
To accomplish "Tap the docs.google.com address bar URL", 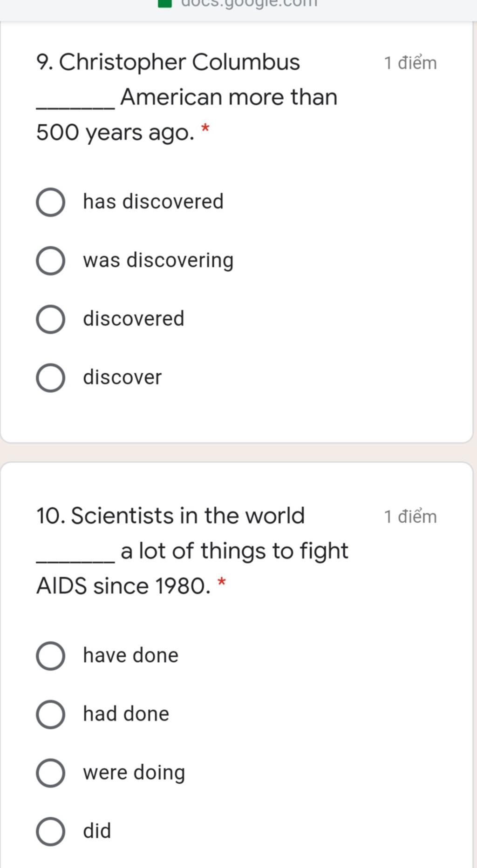I will pos(249,3).
